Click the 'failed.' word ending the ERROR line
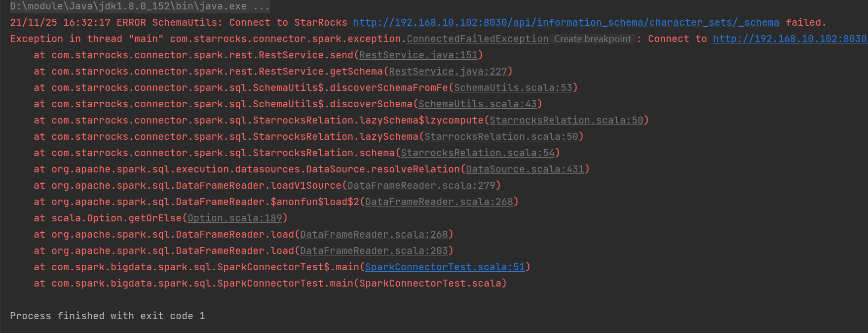This screenshot has height=333, width=868. (806, 22)
